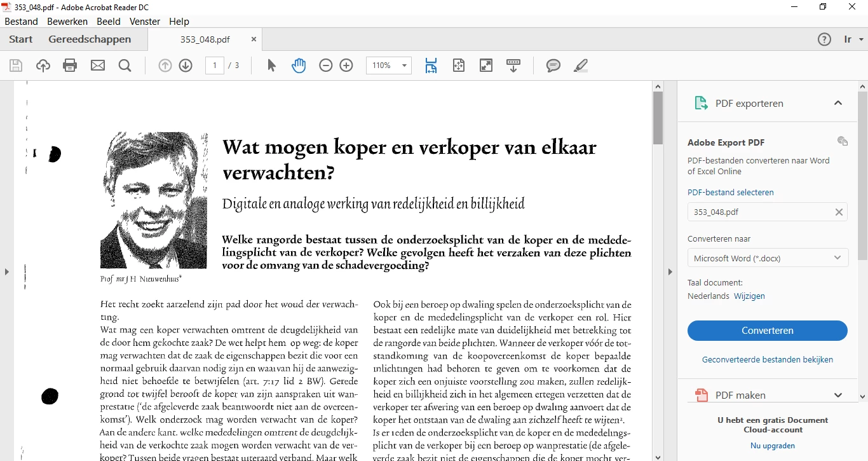The height and width of the screenshot is (461, 868).
Task: Add a comment with the speech bubble icon
Action: point(553,65)
